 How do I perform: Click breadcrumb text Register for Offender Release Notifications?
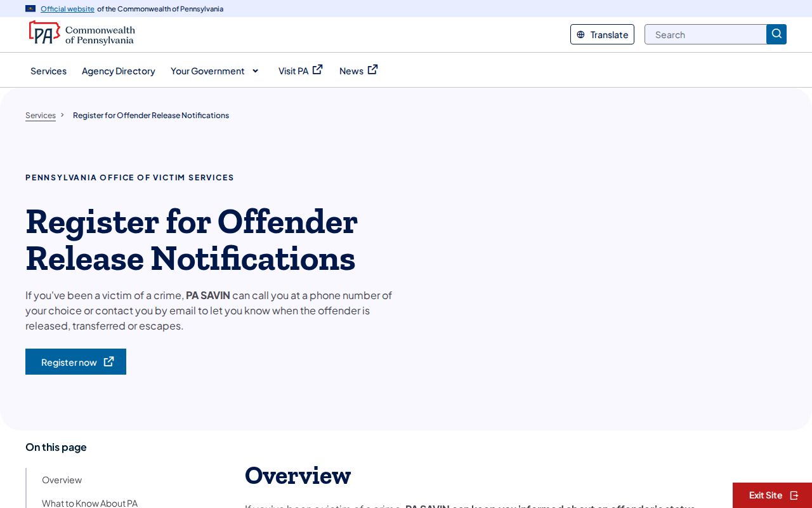click(x=151, y=116)
